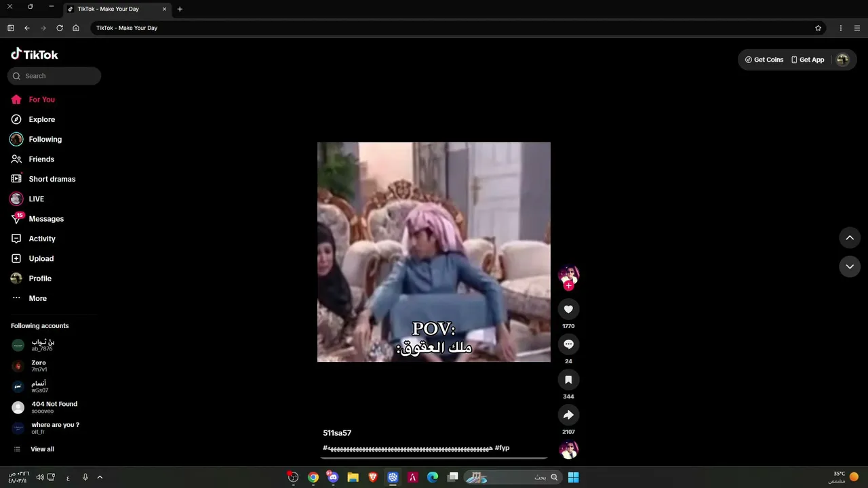
Task: Go to browser home page
Action: 76,28
